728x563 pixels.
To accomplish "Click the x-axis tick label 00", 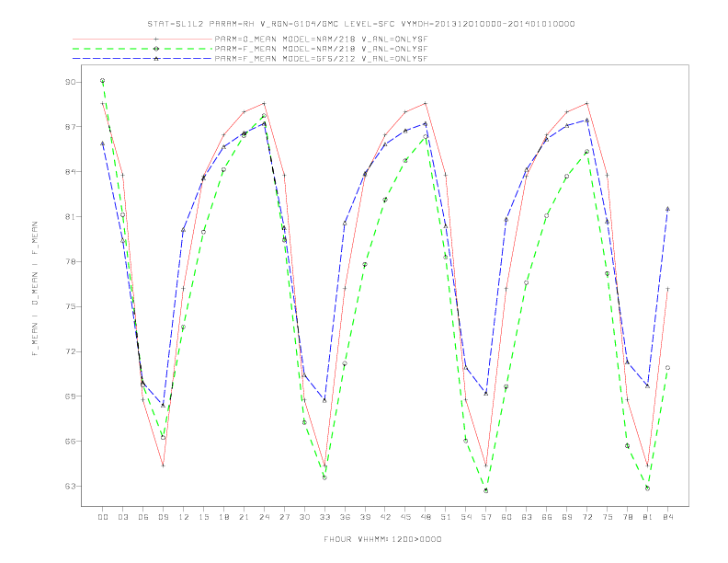I will (103, 517).
